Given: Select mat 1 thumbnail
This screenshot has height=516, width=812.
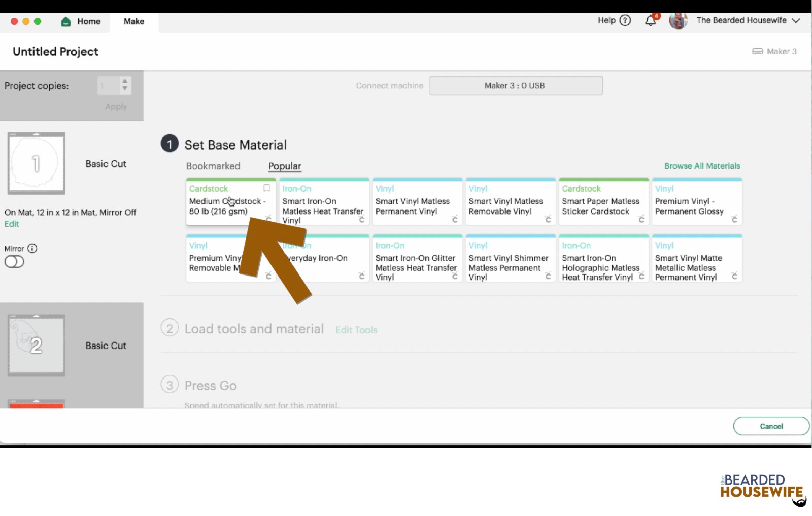Looking at the screenshot, I should pos(36,164).
